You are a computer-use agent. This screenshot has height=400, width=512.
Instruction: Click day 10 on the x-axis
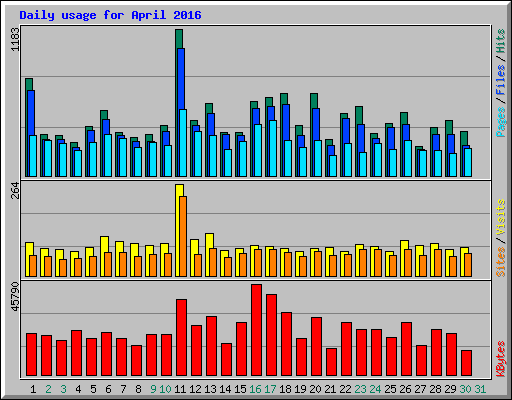coord(165,389)
